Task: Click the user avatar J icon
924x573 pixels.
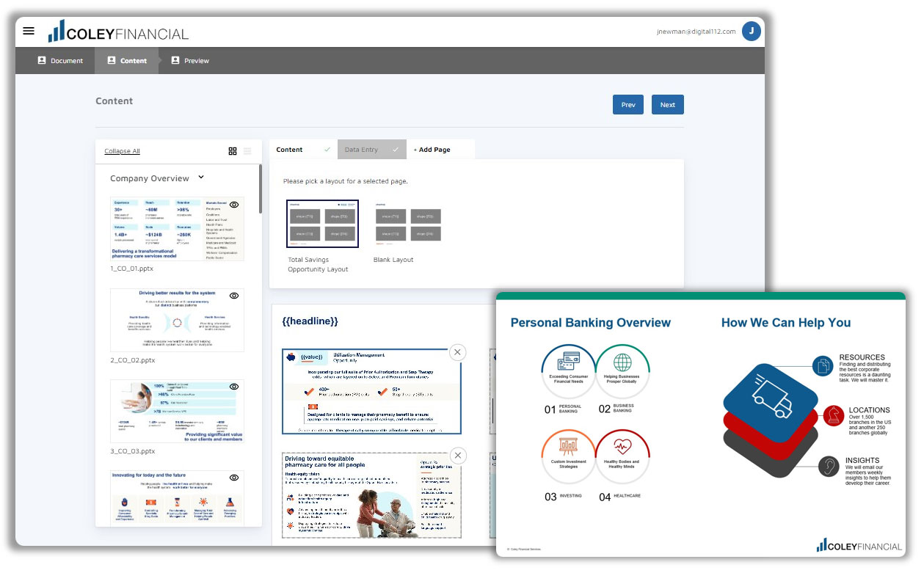Action: pos(751,31)
